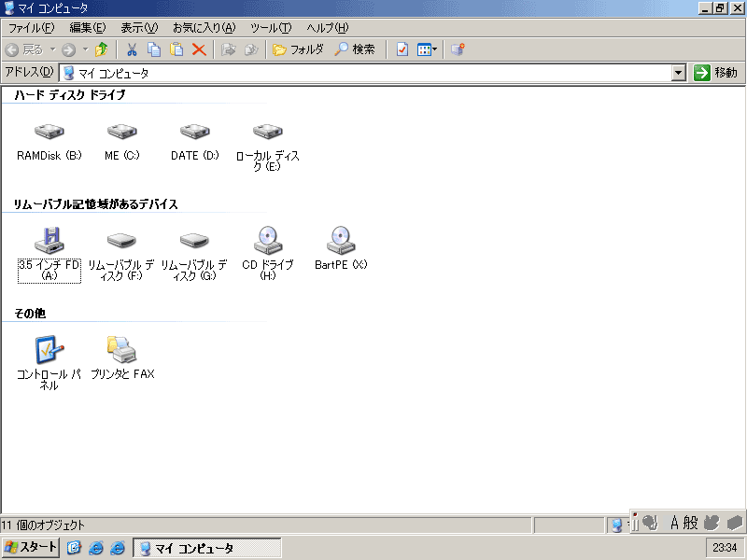Click the Cut scissors icon
The image size is (747, 560).
132,49
